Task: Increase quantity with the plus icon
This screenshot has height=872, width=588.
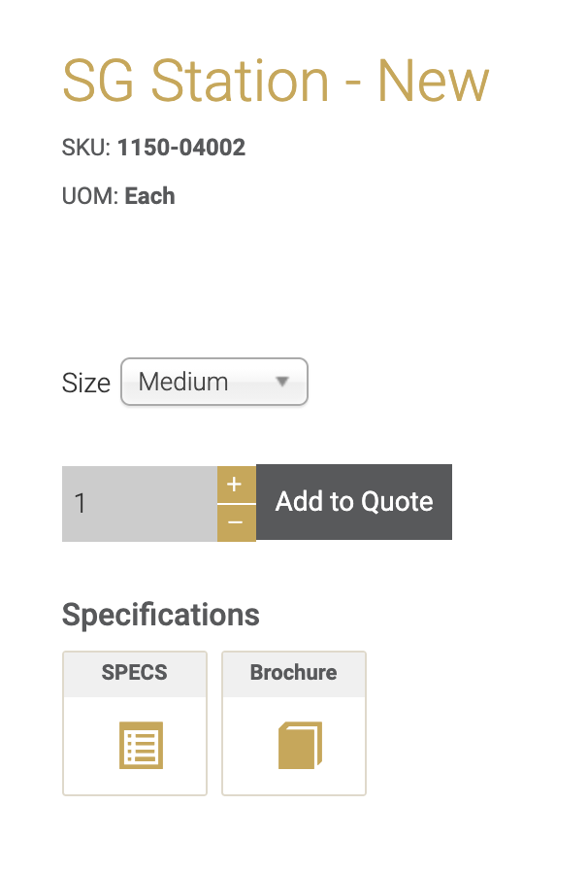Action: point(236,485)
